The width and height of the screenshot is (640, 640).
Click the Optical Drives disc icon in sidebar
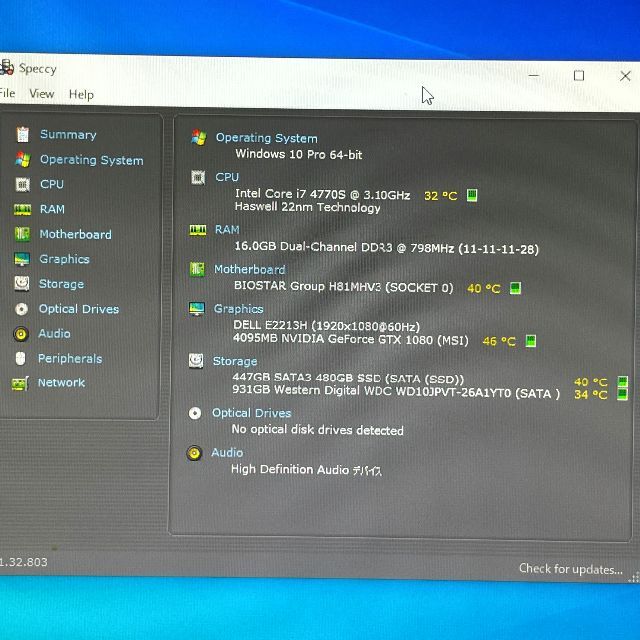click(21, 309)
